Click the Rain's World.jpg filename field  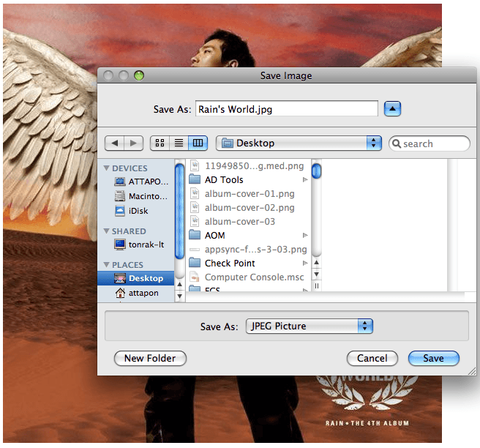pyautogui.click(x=287, y=109)
